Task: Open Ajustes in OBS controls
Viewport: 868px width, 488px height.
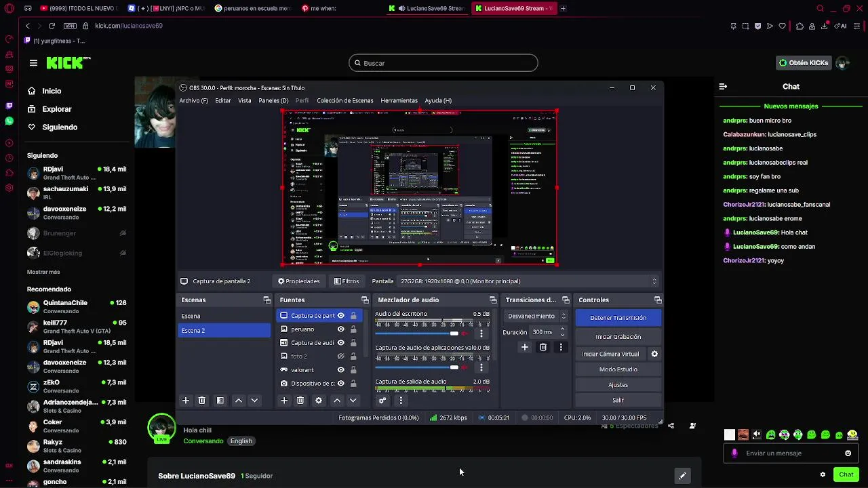Action: tap(618, 385)
